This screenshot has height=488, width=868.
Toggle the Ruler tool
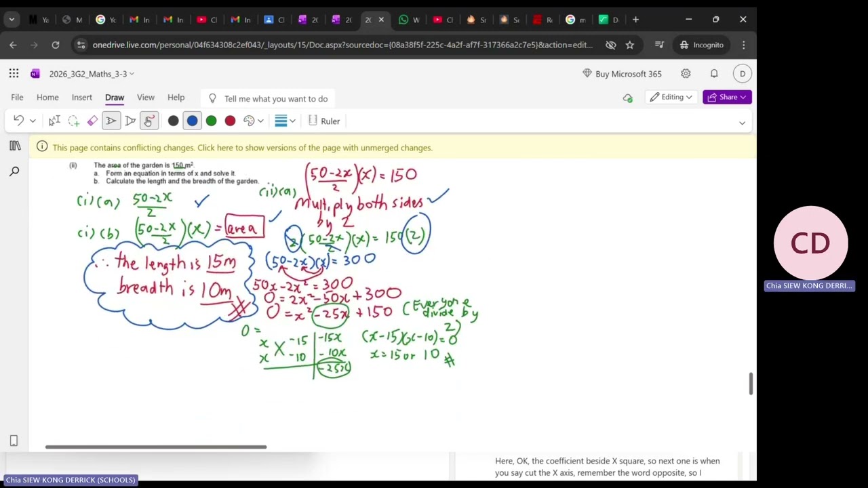(324, 121)
